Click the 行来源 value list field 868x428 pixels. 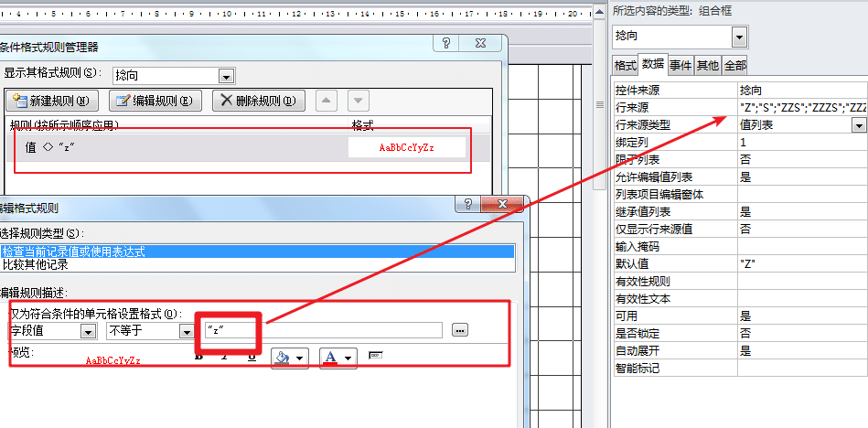click(x=803, y=107)
